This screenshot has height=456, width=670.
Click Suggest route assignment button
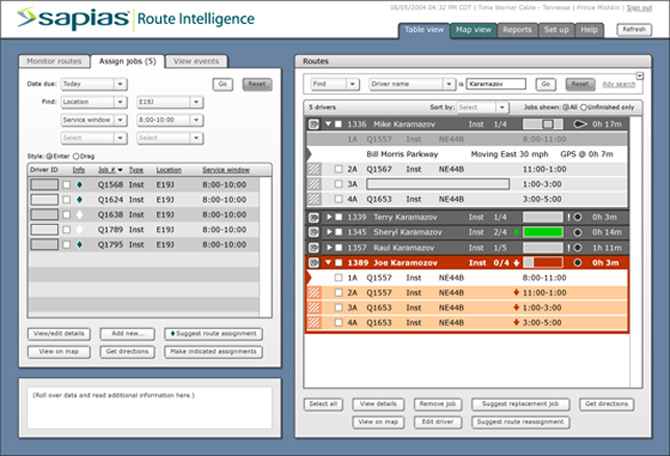[x=213, y=334]
